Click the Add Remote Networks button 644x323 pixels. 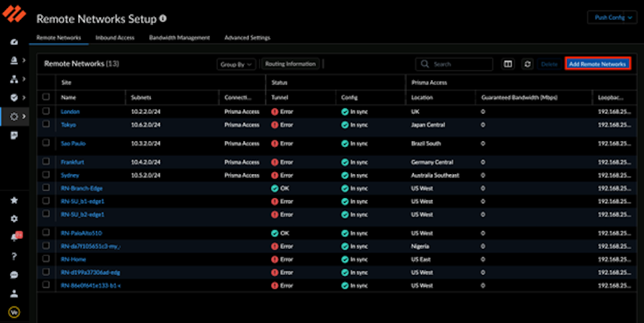(x=597, y=64)
